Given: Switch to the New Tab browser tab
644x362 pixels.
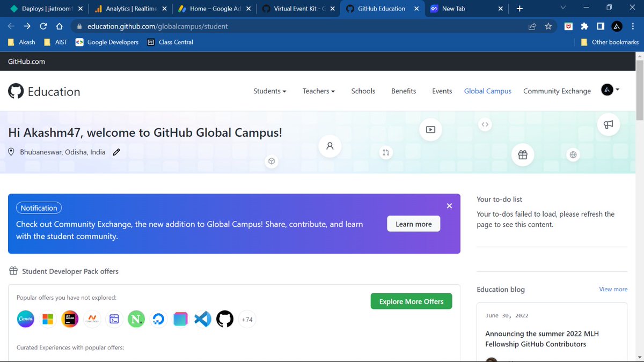Looking at the screenshot, I should pos(467,9).
